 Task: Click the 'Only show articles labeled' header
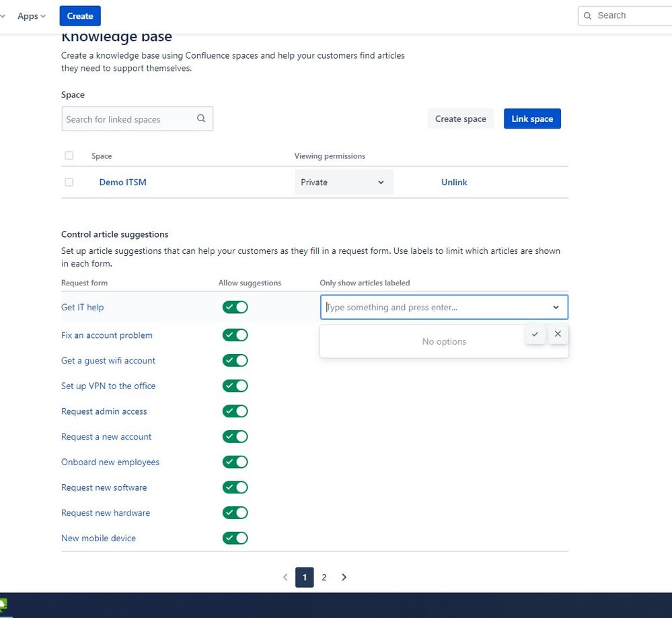pos(365,283)
